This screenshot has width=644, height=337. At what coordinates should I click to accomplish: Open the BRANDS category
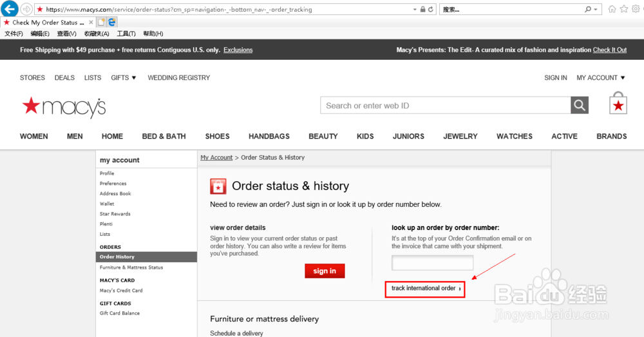[612, 137]
